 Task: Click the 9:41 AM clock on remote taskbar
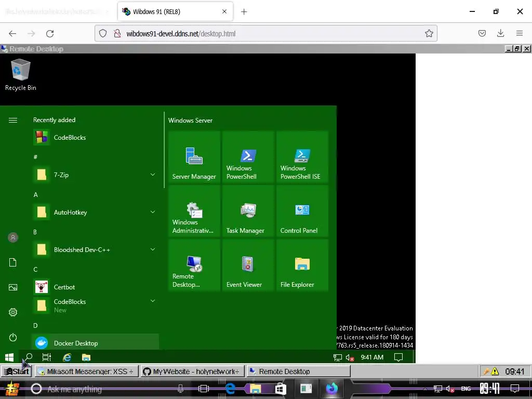pos(372,357)
